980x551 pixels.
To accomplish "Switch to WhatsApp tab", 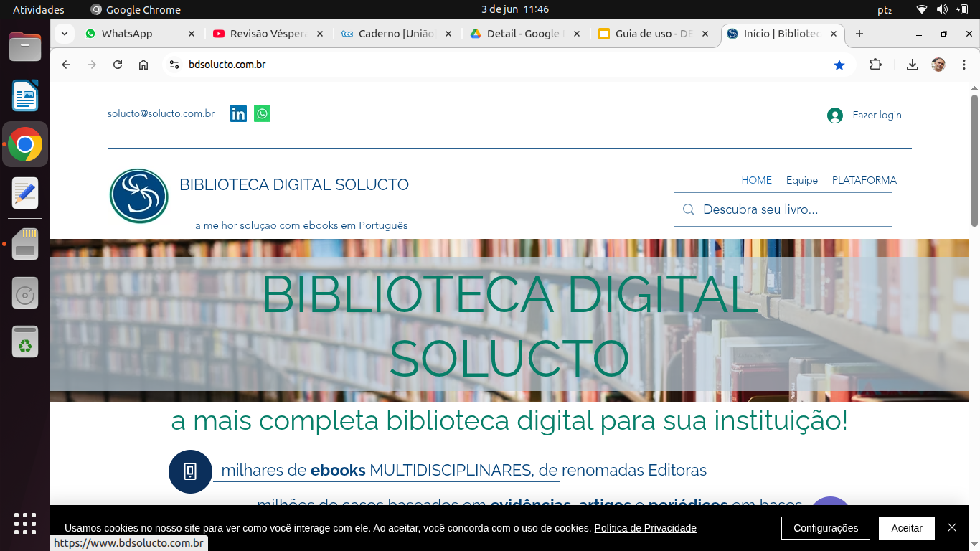I will point(140,34).
